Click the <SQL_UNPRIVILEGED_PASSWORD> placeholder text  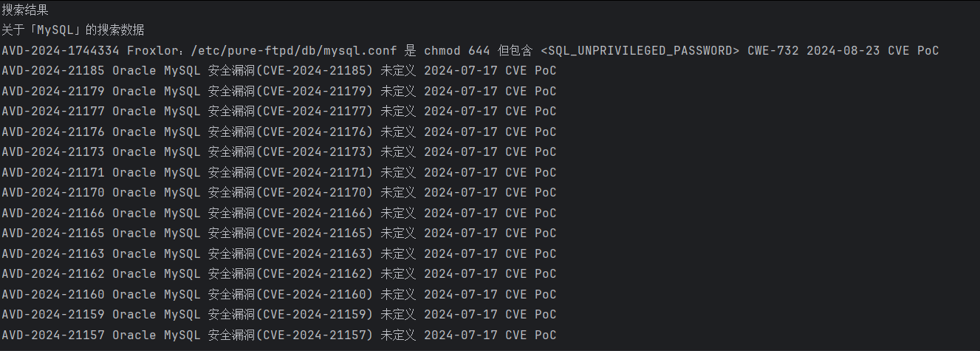pyautogui.click(x=640, y=51)
